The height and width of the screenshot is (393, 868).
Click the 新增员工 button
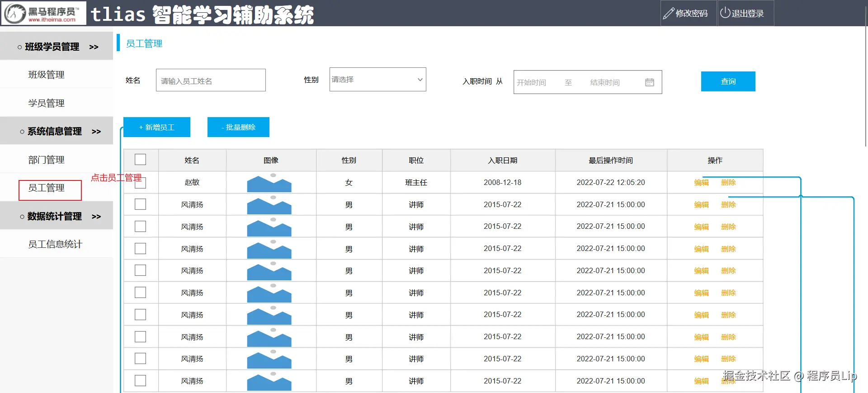click(x=157, y=127)
